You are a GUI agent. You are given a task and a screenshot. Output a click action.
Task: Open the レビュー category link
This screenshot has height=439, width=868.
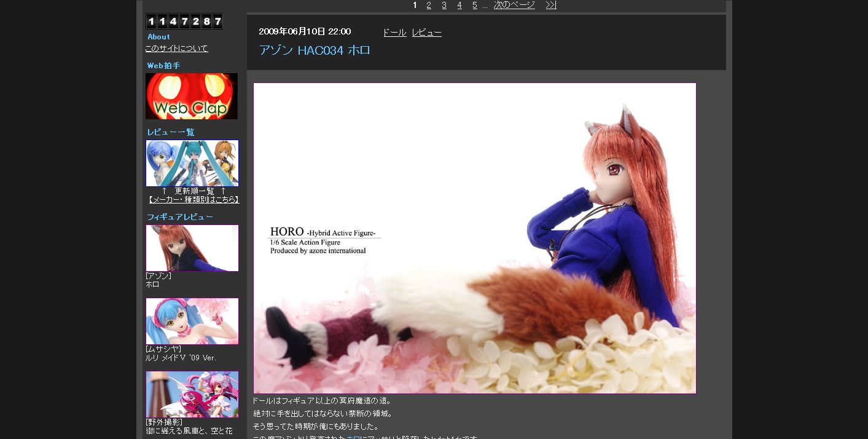click(x=427, y=33)
